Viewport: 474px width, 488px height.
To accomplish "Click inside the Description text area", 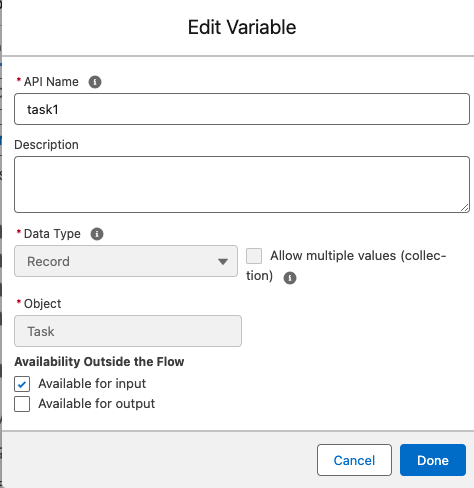I will click(x=242, y=184).
